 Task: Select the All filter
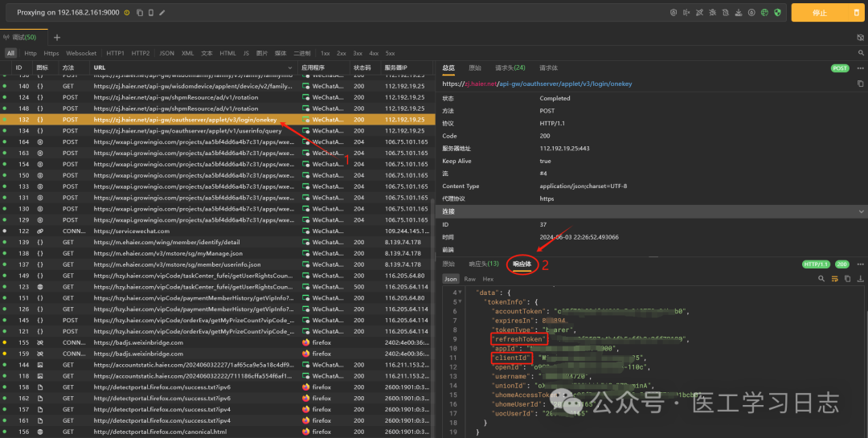point(10,53)
